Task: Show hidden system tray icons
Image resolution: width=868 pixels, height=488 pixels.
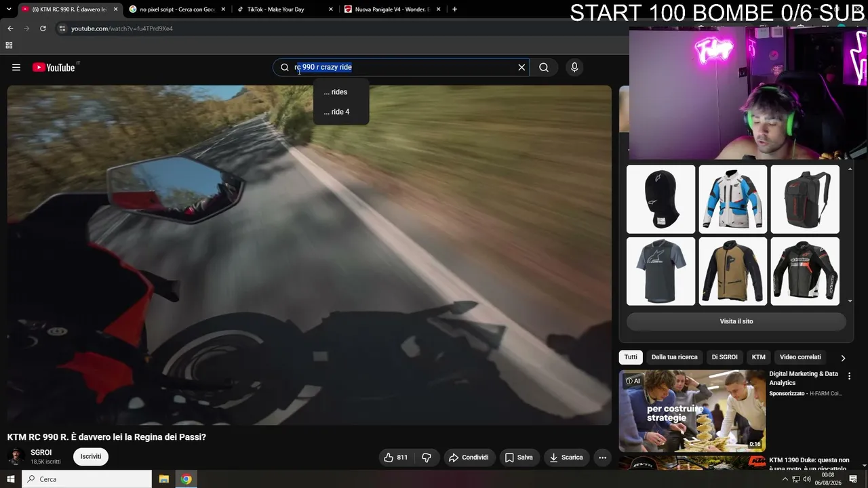Action: pyautogui.click(x=785, y=479)
